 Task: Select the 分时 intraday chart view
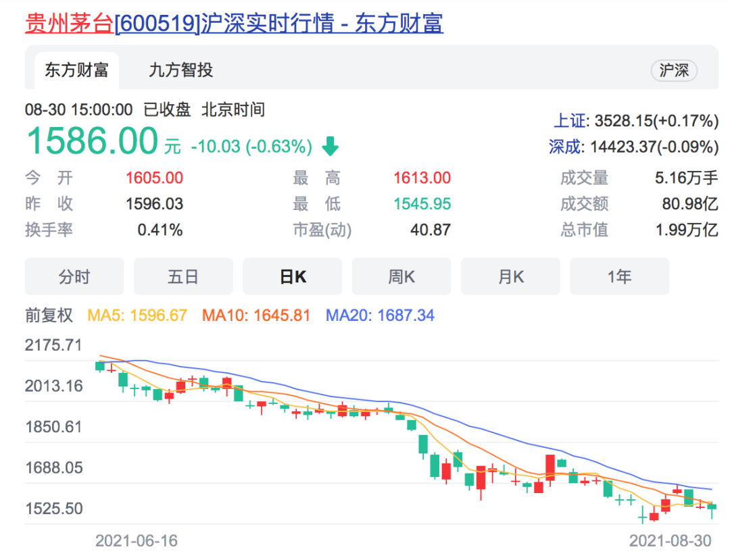pyautogui.click(x=74, y=276)
